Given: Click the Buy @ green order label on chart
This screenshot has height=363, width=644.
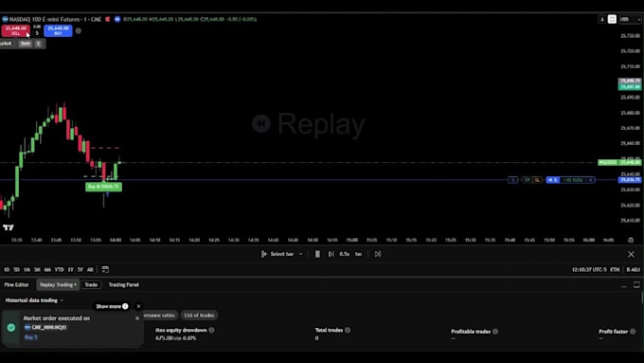Looking at the screenshot, I should [103, 187].
